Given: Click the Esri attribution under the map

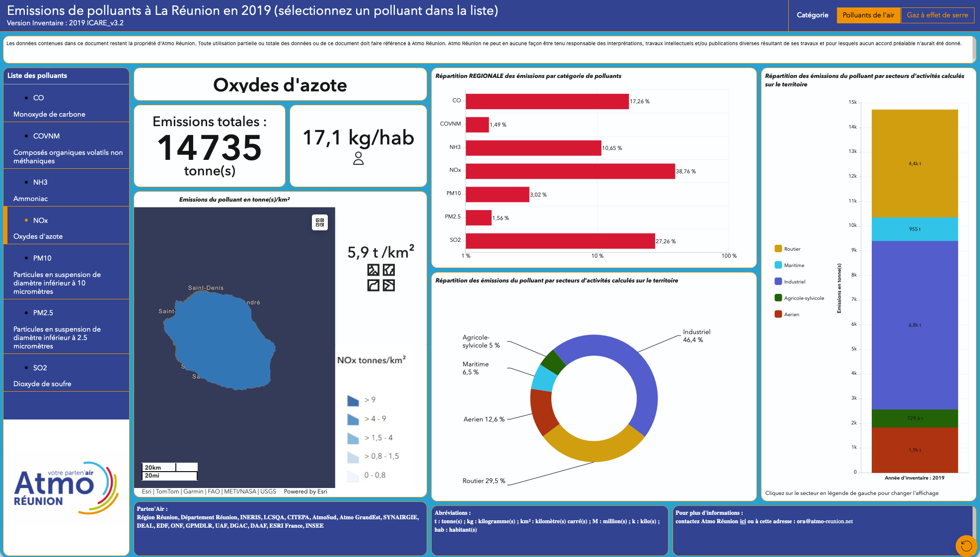Looking at the screenshot, I should (x=147, y=491).
